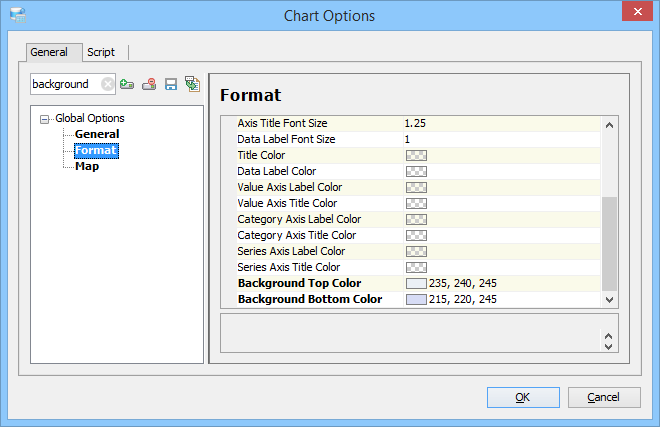Click the remove option set icon

[x=149, y=85]
